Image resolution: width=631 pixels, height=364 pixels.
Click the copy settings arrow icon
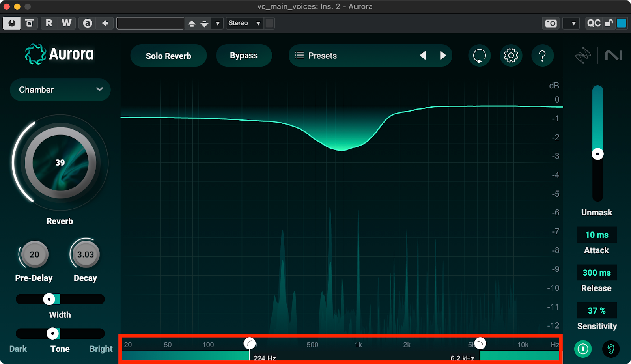(x=105, y=23)
